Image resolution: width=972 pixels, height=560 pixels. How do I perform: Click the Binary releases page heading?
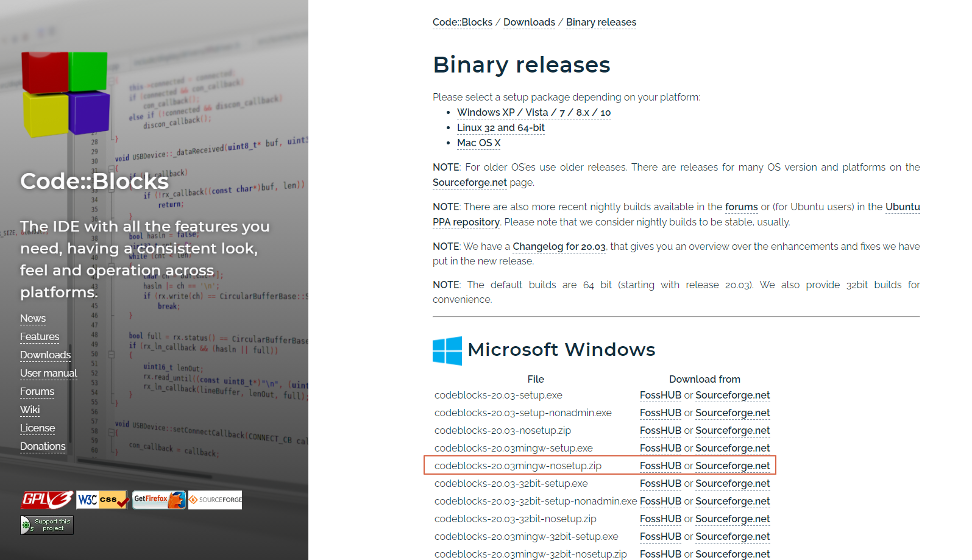[522, 65]
